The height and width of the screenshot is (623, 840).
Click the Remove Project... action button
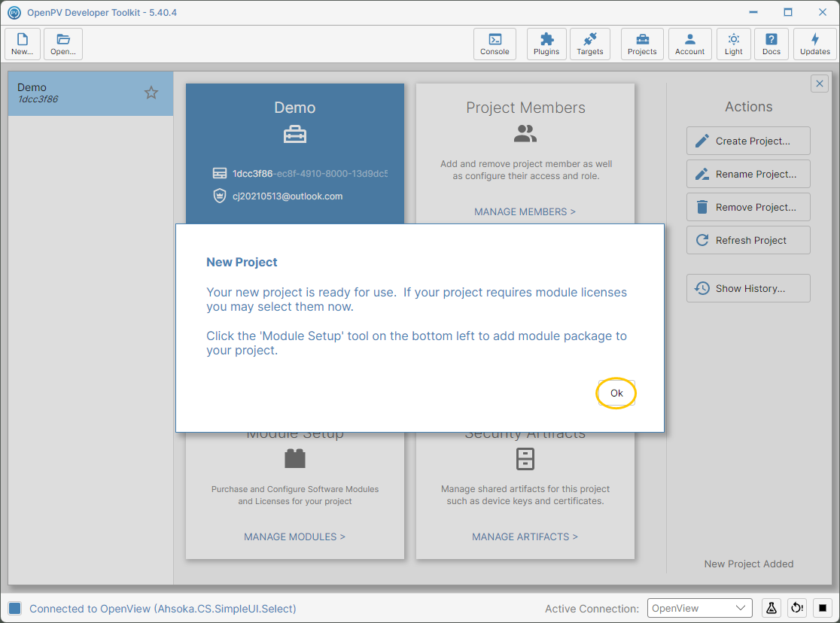click(748, 208)
